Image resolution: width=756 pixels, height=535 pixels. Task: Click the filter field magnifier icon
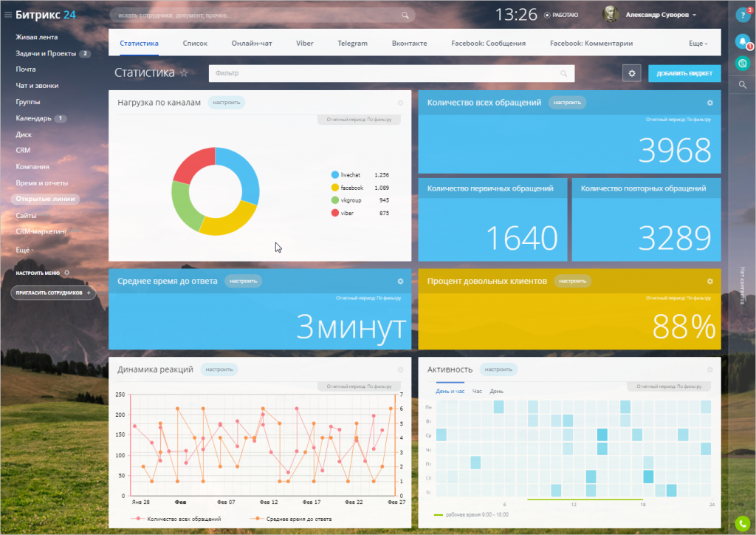click(563, 73)
